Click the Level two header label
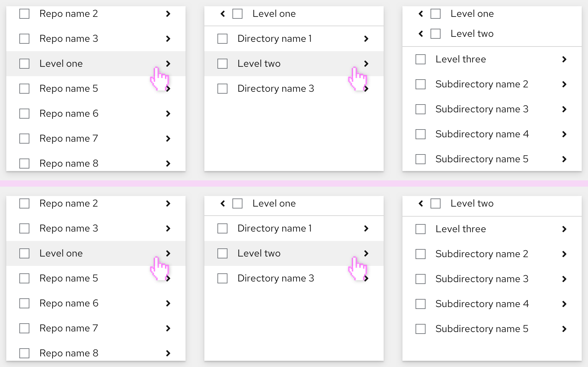The height and width of the screenshot is (367, 588). (472, 33)
